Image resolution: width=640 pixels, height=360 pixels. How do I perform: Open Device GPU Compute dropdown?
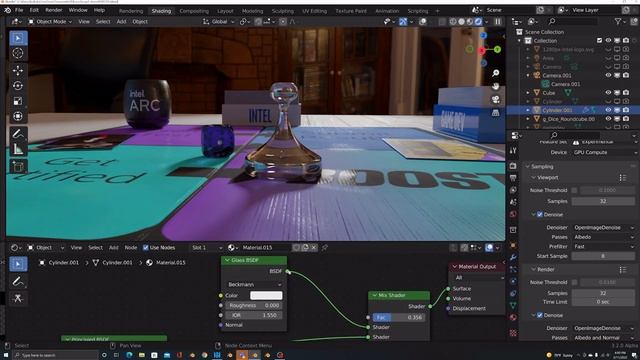(x=604, y=152)
